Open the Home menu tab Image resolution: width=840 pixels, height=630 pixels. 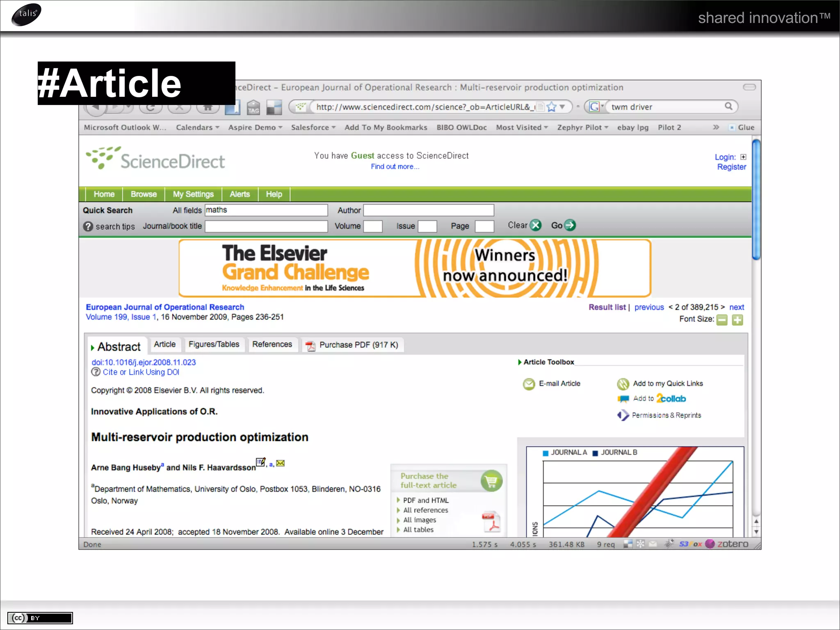pos(104,194)
